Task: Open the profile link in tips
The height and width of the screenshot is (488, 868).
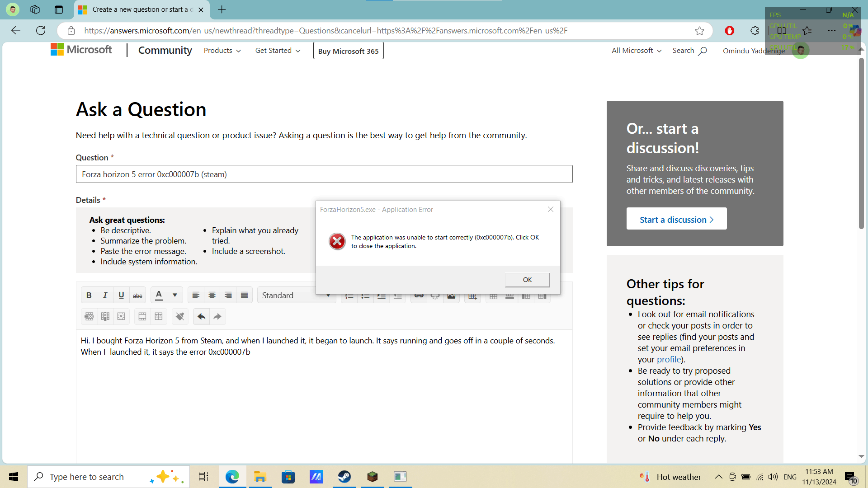Action: (x=669, y=360)
